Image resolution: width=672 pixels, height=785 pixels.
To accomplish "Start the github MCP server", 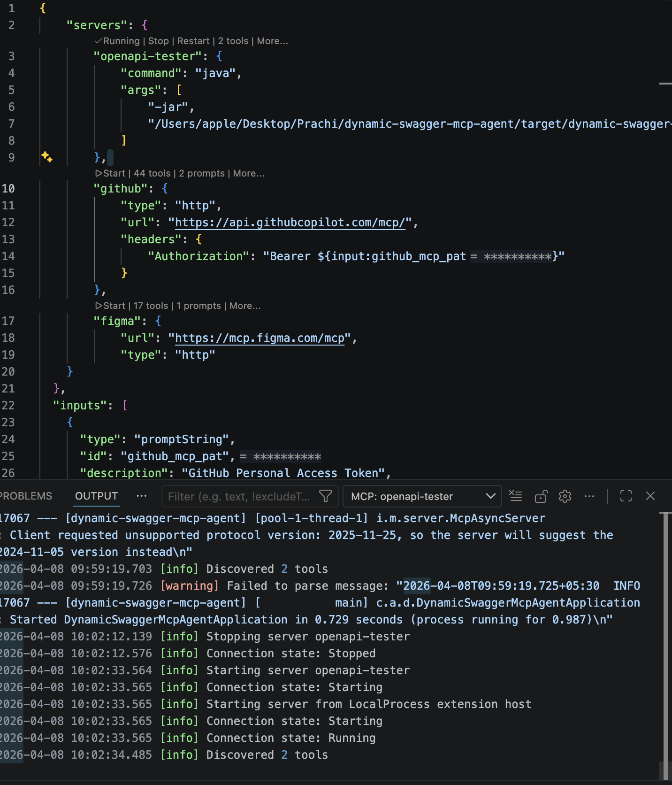I will 110,173.
